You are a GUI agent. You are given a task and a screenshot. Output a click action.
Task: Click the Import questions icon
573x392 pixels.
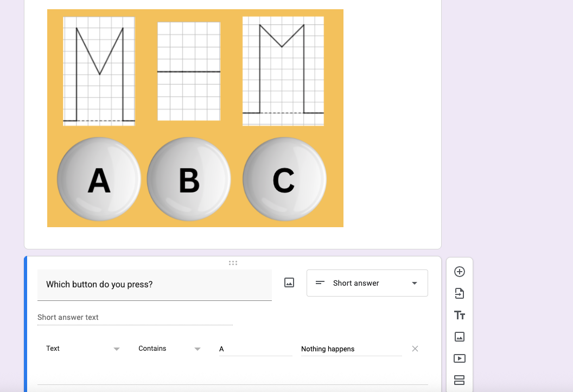(x=460, y=293)
